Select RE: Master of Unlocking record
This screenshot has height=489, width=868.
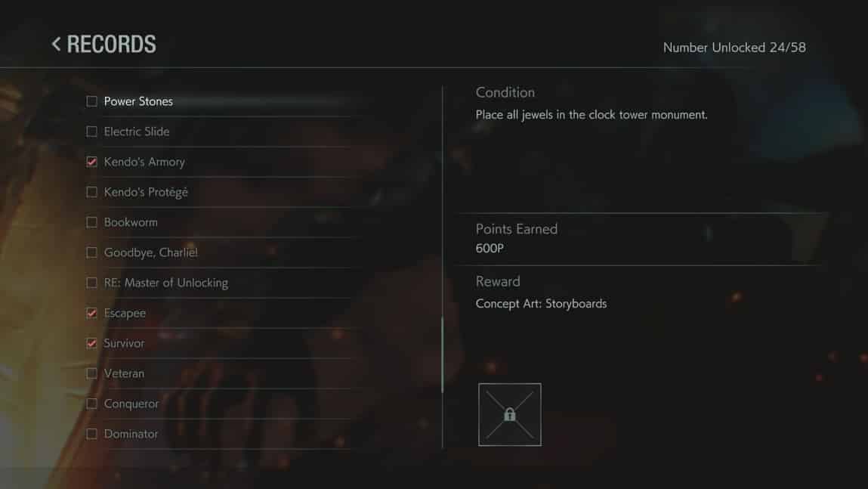point(218,283)
